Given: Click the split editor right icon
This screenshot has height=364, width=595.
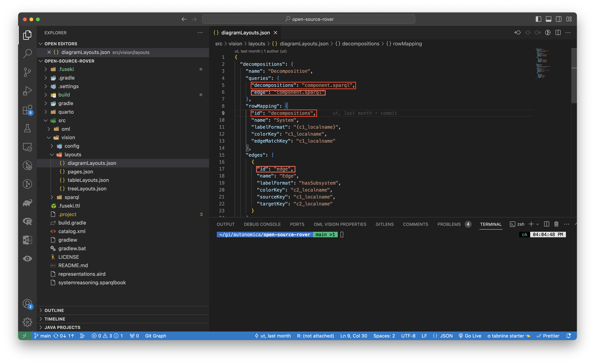Looking at the screenshot, I should click(x=558, y=33).
